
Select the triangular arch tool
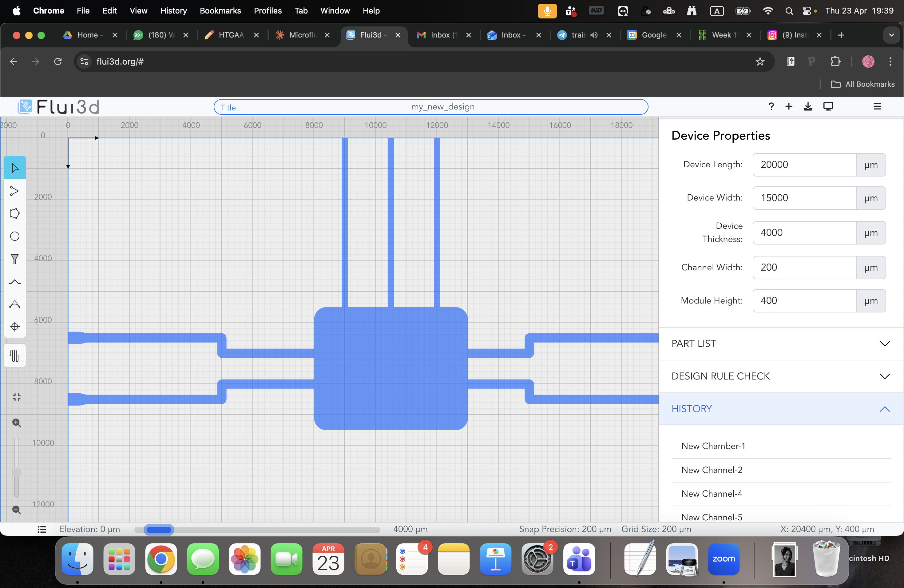[15, 304]
